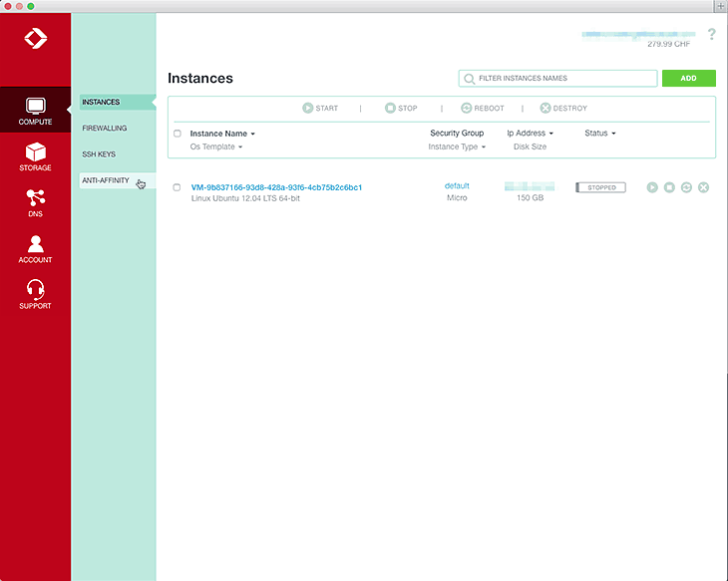Screen dimensions: 728x581
Task: Open the Compute section icon
Action: 35,108
